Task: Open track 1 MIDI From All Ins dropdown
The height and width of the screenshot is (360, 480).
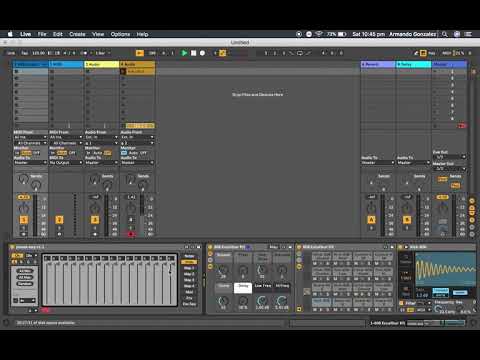Action: click(30, 137)
